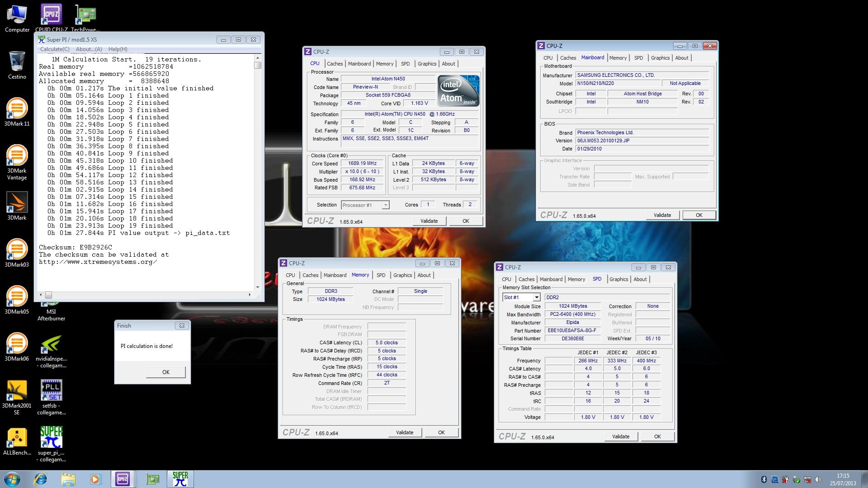Click Validate in the Mainboard window
This screenshot has height=488, width=868.
point(662,215)
